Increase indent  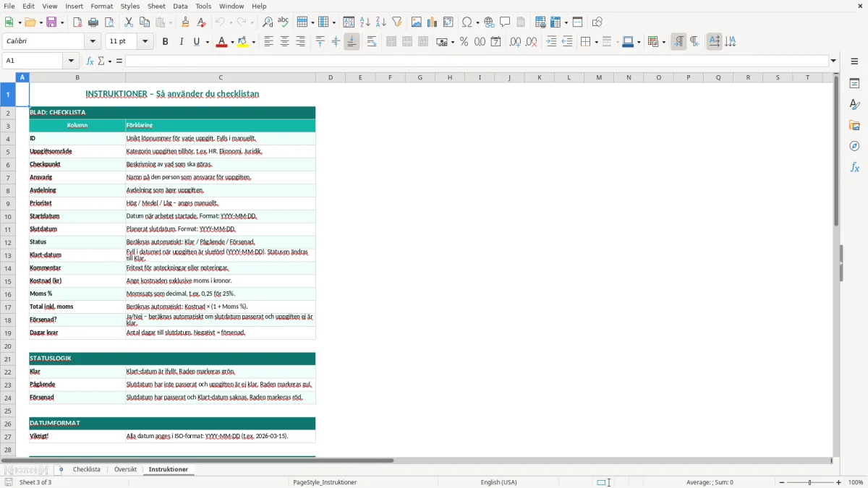pyautogui.click(x=551, y=42)
